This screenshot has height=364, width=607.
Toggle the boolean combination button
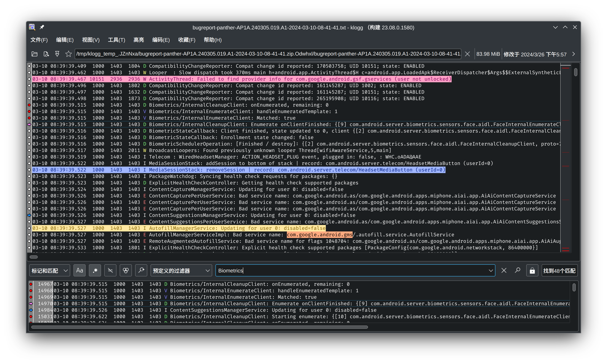pyautogui.click(x=126, y=271)
